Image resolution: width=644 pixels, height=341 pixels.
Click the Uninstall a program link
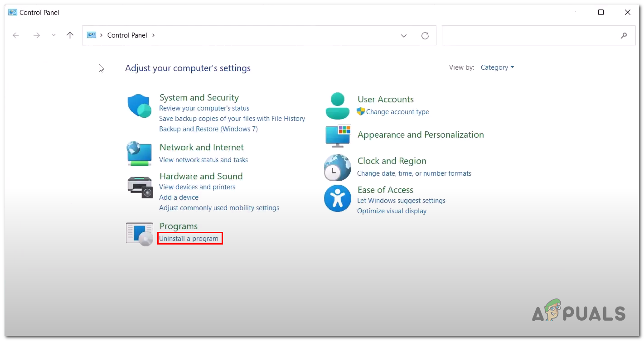pyautogui.click(x=189, y=239)
